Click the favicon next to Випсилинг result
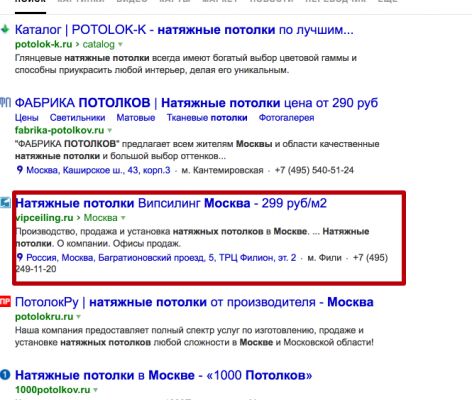 click(x=5, y=202)
